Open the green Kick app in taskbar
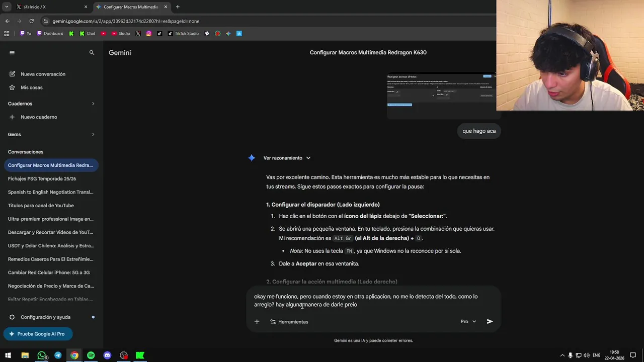The height and width of the screenshot is (362, 644). (x=140, y=355)
